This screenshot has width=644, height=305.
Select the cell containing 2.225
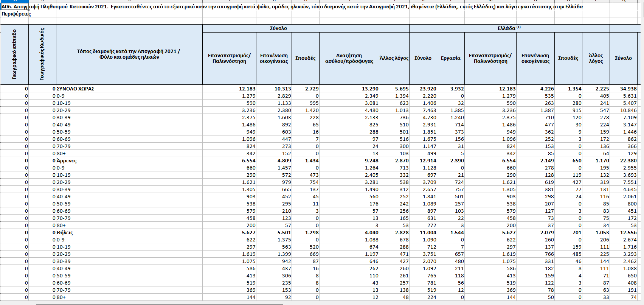pos(596,89)
